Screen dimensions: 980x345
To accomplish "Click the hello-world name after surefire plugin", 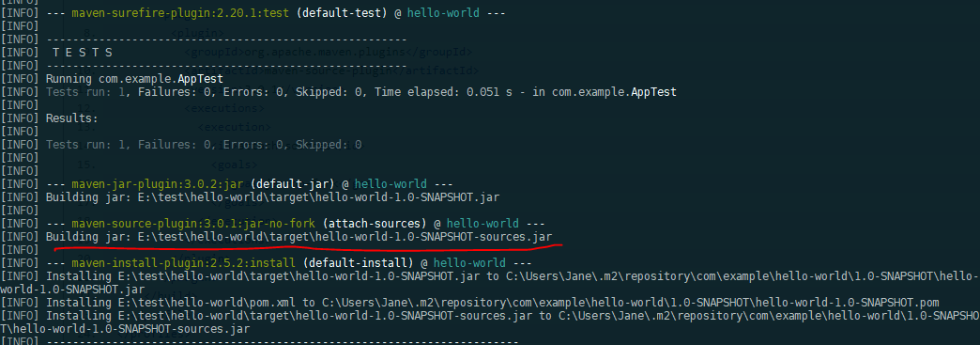I will coord(443,12).
